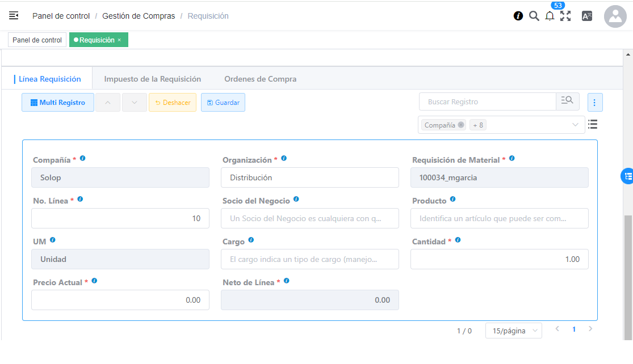Remove the Compañía filter tag
Screen dimensions: 633x364
461,125
